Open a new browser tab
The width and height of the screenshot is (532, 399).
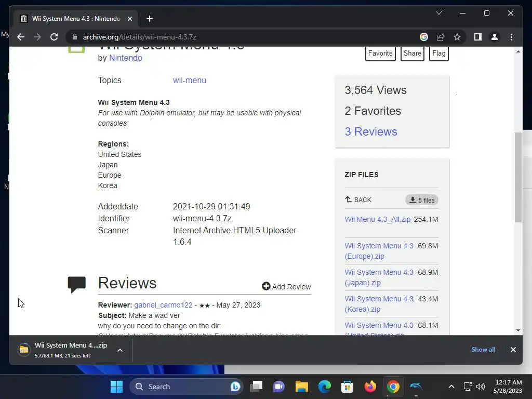tap(150, 19)
